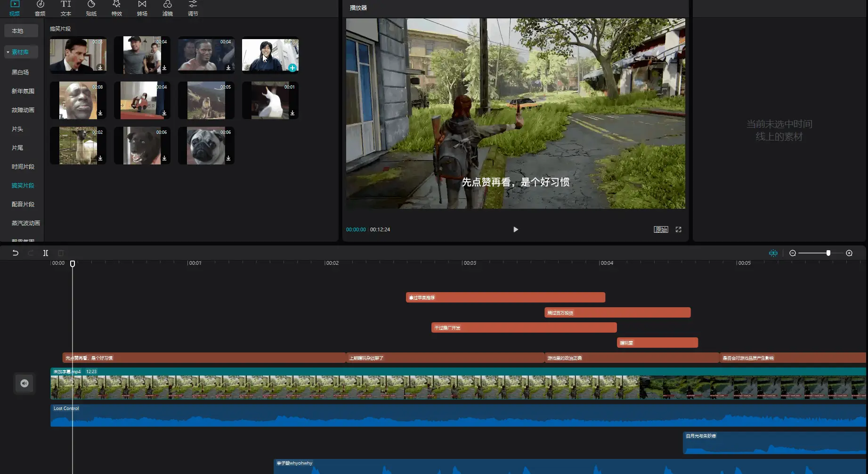Viewport: 868px width, 474px height.
Task: Choose the 片头 category
Action: 17,129
